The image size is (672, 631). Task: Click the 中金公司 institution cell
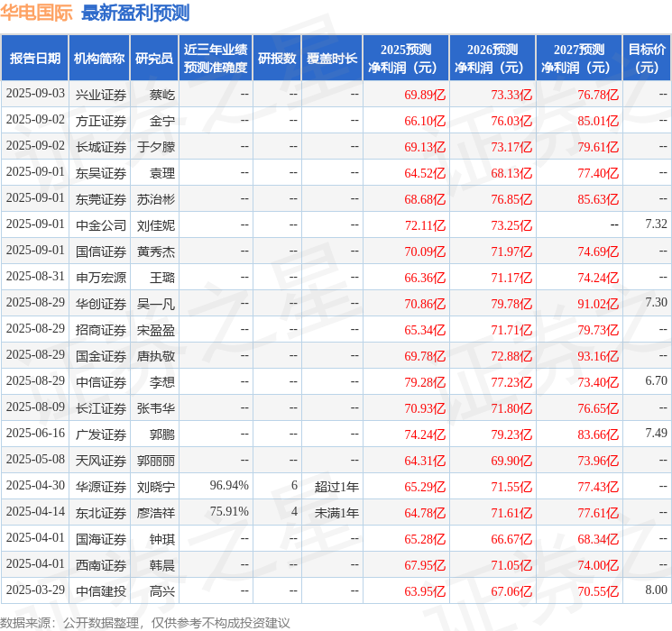pos(101,225)
